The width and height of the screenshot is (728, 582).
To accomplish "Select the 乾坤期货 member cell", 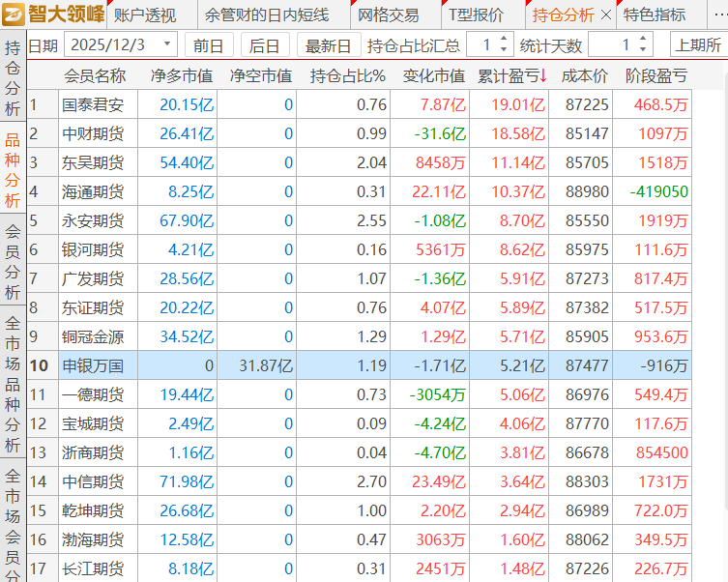I will 98,510.
